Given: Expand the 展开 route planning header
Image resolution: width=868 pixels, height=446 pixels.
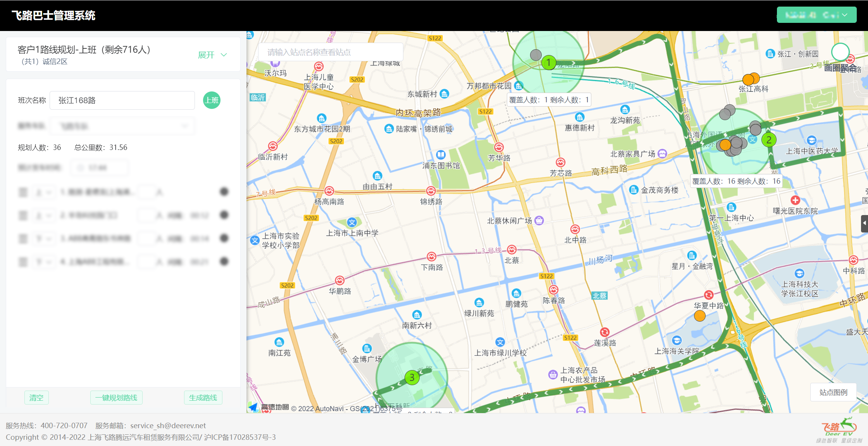Looking at the screenshot, I should pos(212,55).
